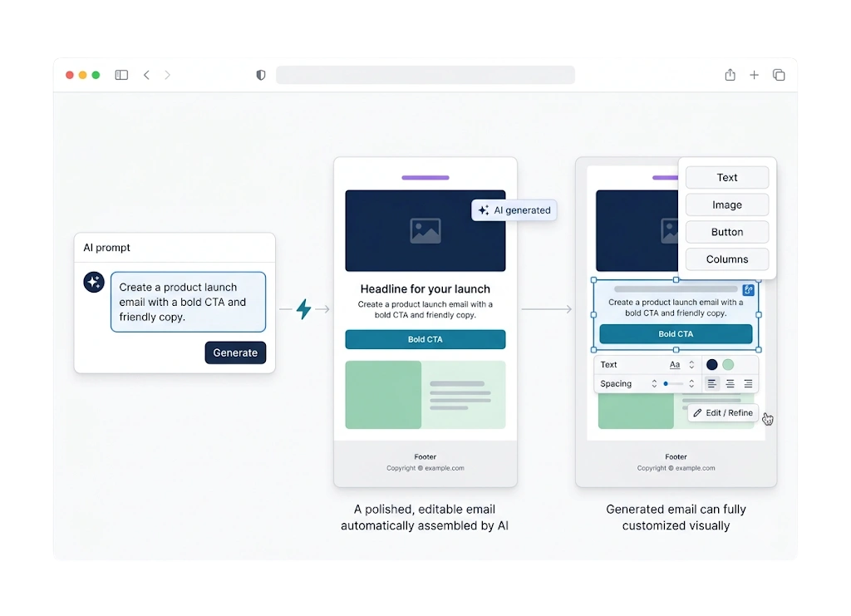Click the stepper arrows beside Aa
Image resolution: width=851 pixels, height=616 pixels.
click(691, 365)
